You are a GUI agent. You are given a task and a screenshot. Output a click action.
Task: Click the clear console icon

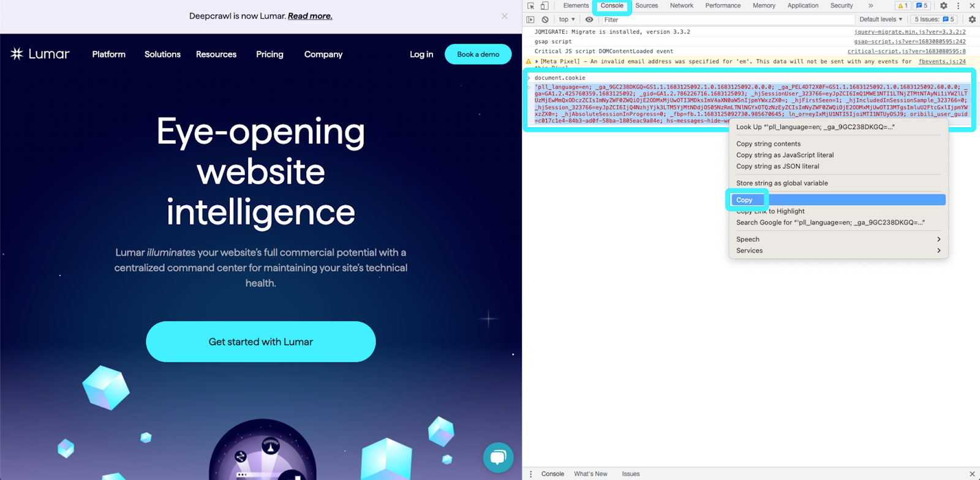point(545,20)
